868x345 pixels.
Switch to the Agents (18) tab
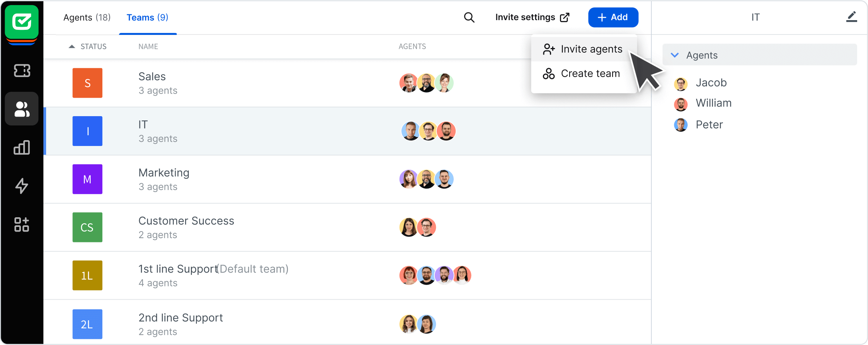87,17
